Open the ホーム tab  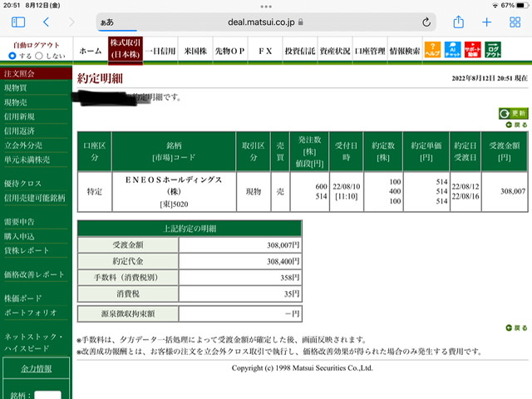pyautogui.click(x=91, y=51)
